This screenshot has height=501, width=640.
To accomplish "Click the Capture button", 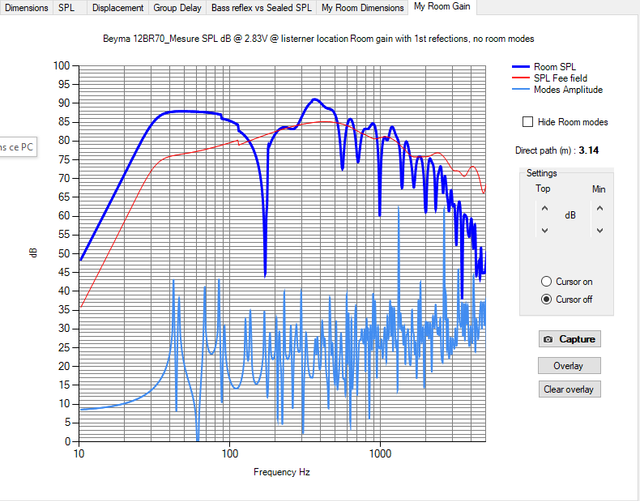I will (569, 339).
